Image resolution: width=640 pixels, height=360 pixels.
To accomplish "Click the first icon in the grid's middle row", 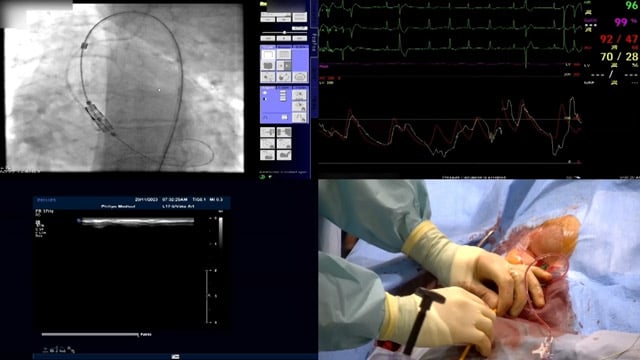I will [x=267, y=143].
